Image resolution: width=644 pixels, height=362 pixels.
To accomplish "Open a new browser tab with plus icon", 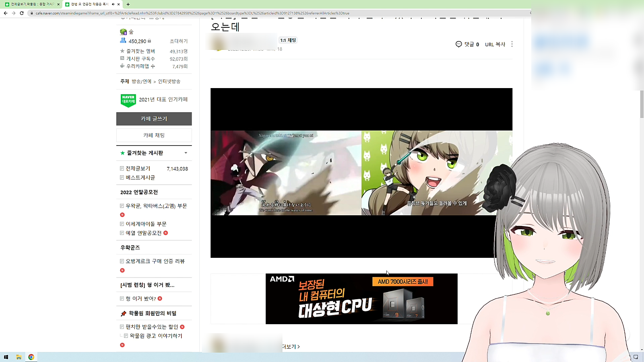I will (128, 4).
